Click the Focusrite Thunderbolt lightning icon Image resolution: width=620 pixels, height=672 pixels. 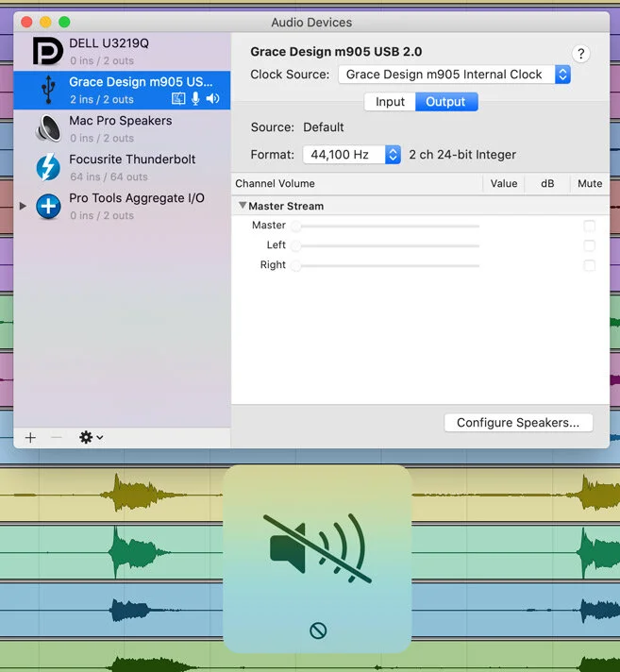[x=48, y=167]
